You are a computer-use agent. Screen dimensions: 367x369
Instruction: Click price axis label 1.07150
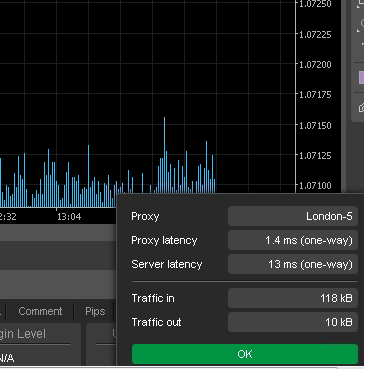pos(315,125)
